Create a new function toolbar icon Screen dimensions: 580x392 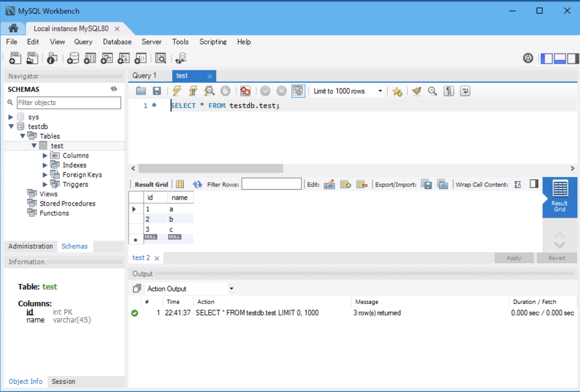click(141, 58)
